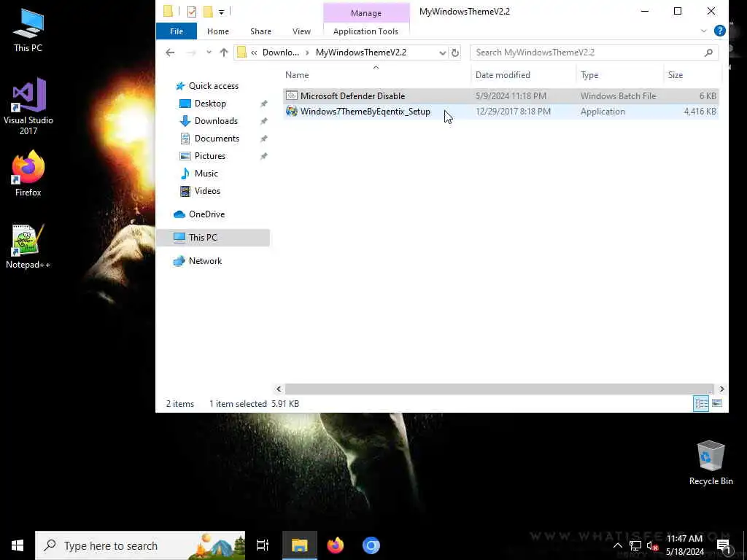Expand the ribbon with the chevron arrow
The width and height of the screenshot is (747, 560).
(704, 31)
